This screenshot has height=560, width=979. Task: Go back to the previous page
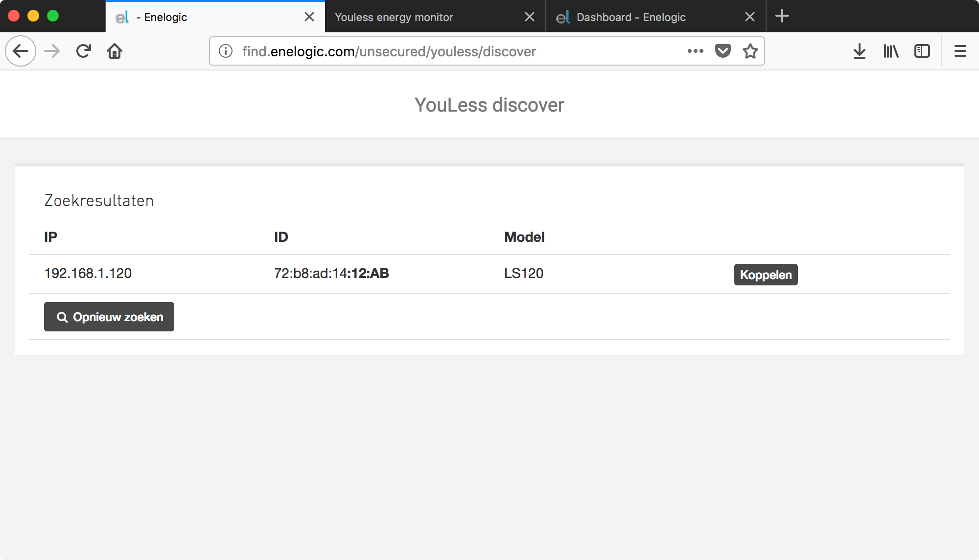pos(21,51)
